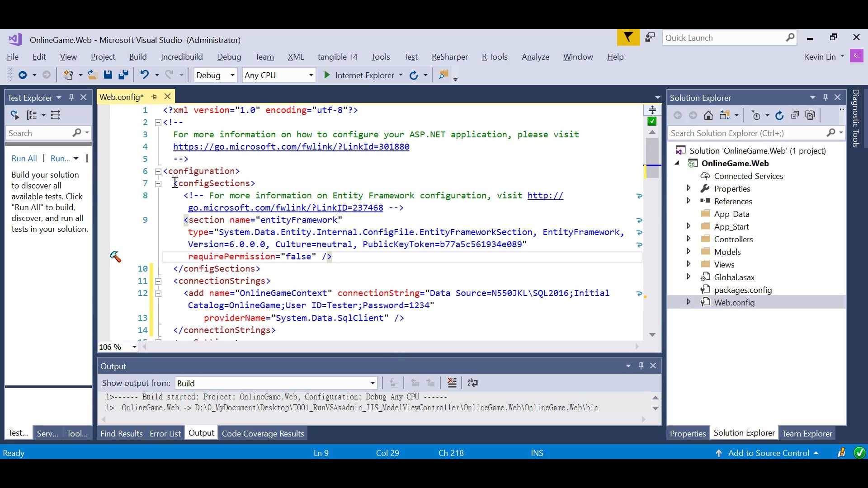Viewport: 868px width, 488px height.
Task: Toggle word wrap in the Output panel
Action: (x=473, y=383)
